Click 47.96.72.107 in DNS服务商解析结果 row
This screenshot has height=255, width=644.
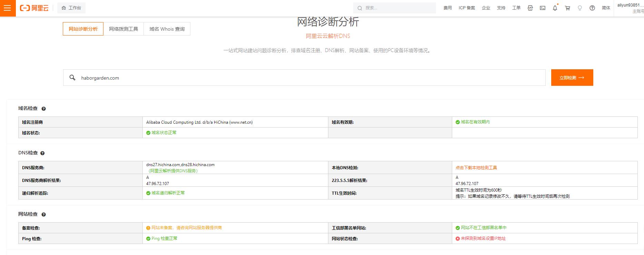(x=158, y=184)
